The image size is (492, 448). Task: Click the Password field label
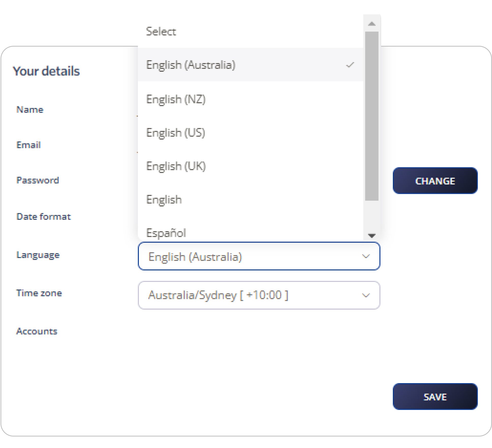tap(38, 180)
